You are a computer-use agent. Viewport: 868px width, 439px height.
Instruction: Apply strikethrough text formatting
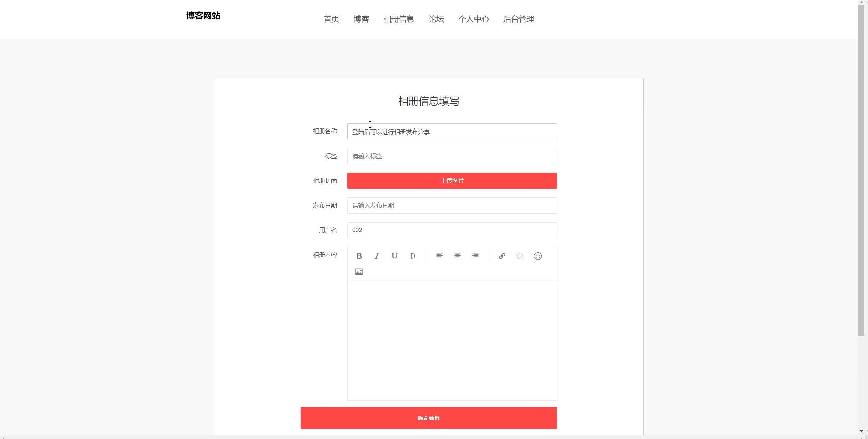[x=413, y=256]
